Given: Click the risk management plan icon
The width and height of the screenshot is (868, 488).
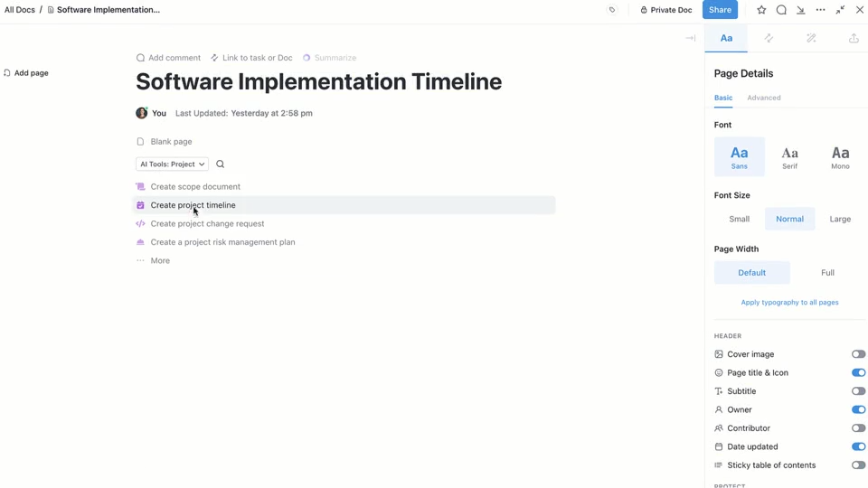Looking at the screenshot, I should point(141,242).
